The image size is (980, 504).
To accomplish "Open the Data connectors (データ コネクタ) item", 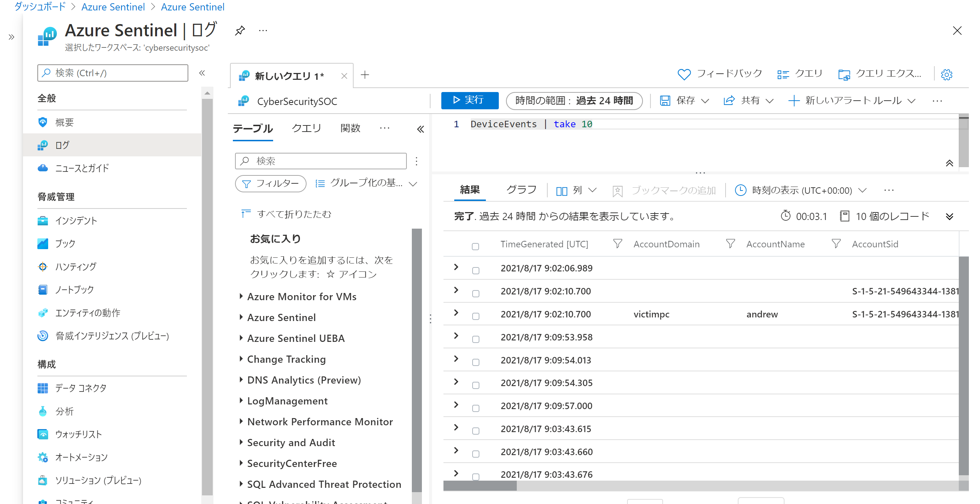I will coord(80,388).
